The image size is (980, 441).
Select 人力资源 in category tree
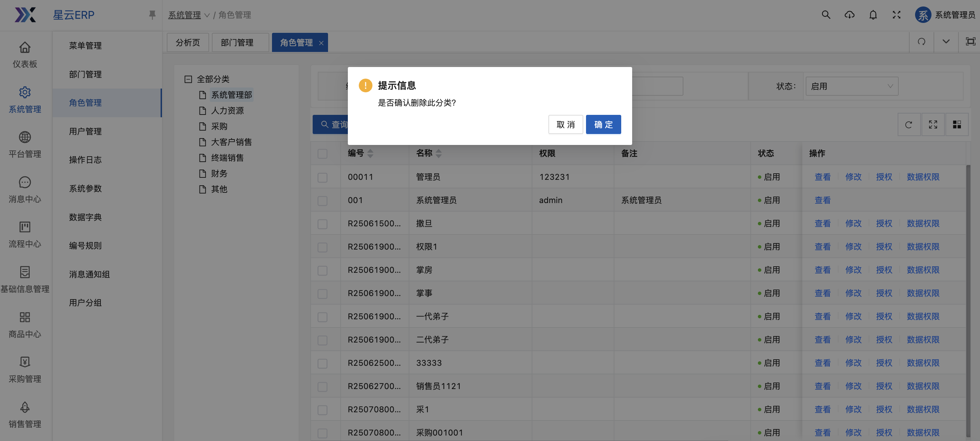[x=227, y=110]
